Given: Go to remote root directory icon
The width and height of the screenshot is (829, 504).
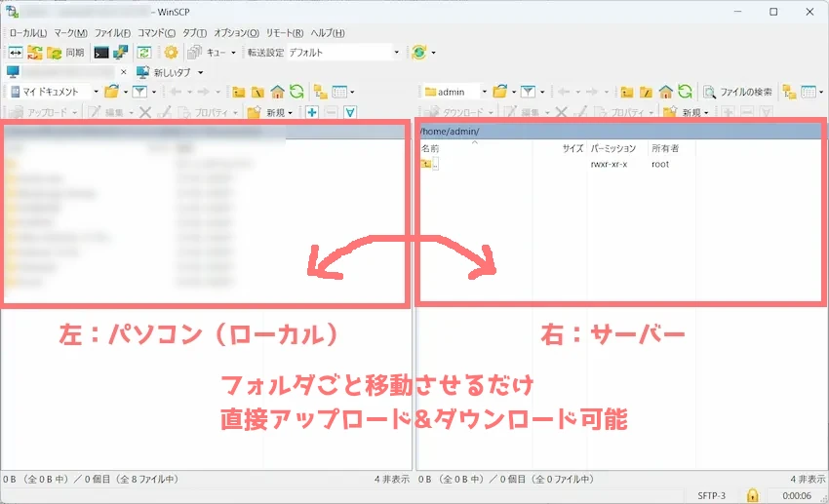Looking at the screenshot, I should click(x=646, y=92).
